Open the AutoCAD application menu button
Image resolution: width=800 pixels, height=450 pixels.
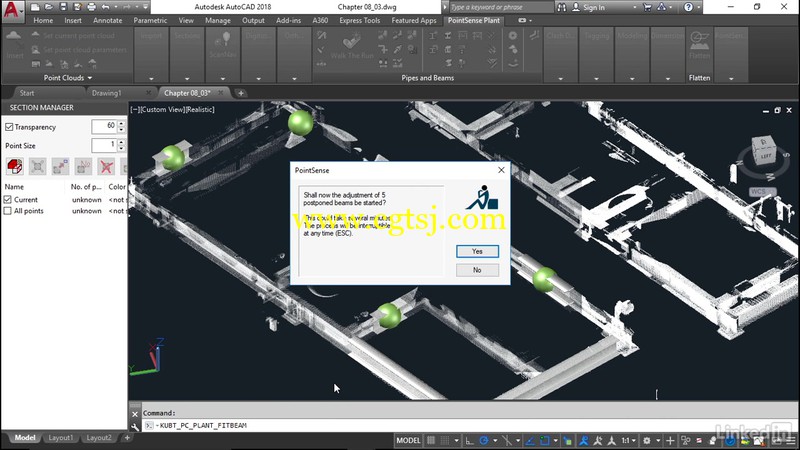[x=12, y=10]
